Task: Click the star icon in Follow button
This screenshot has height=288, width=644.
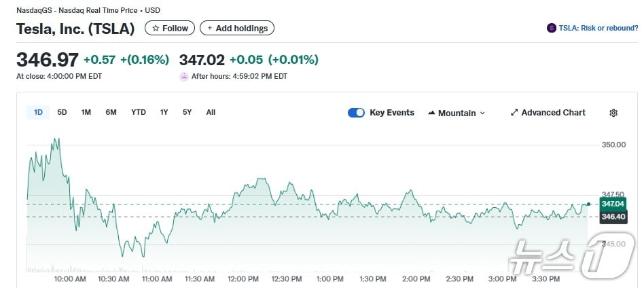Action: pyautogui.click(x=156, y=29)
